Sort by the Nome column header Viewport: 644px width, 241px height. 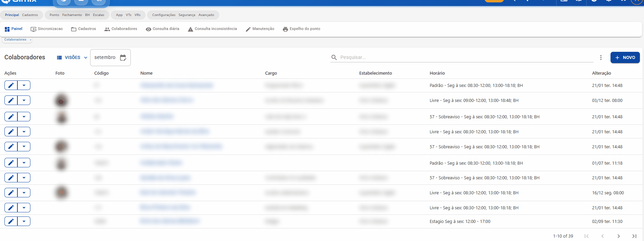146,73
